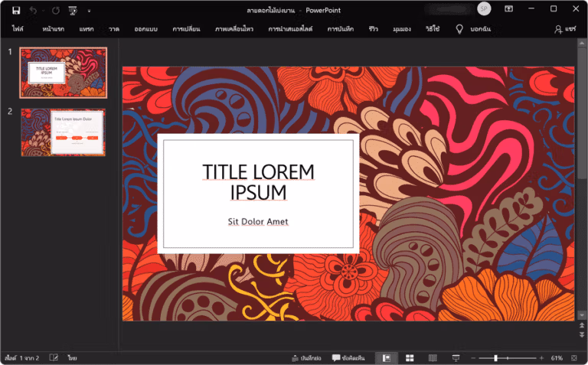588x365 pixels.
Task: Open the ภาพเคลื่อนไหว (Animations) tab
Action: [x=234, y=29]
